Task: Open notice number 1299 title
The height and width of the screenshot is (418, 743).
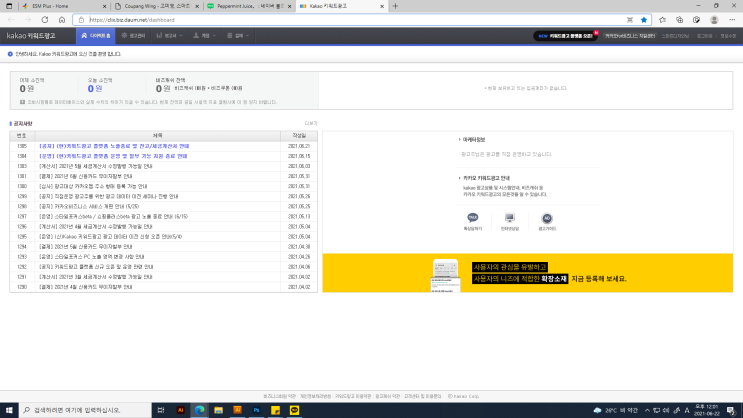Action: point(109,196)
